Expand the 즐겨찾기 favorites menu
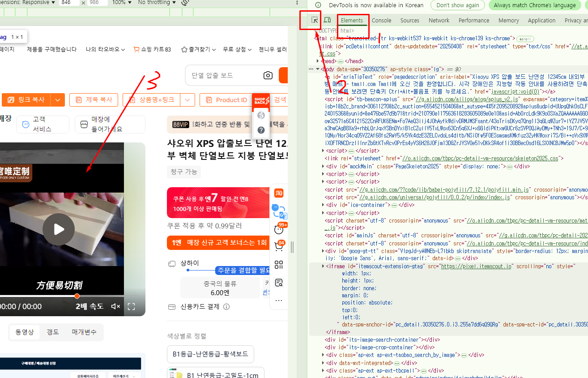Viewport: 588px width, 378px height. click(x=199, y=49)
